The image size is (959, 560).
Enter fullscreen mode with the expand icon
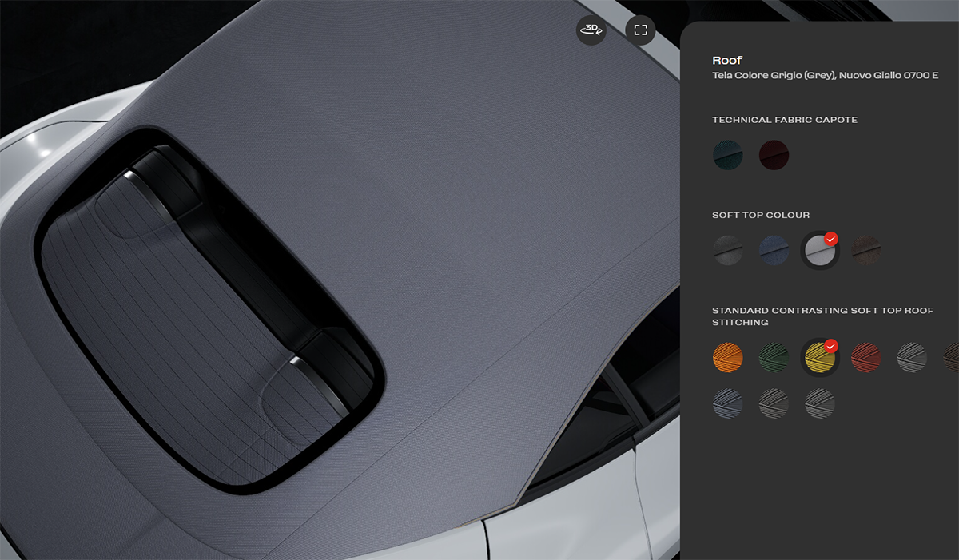pos(640,30)
